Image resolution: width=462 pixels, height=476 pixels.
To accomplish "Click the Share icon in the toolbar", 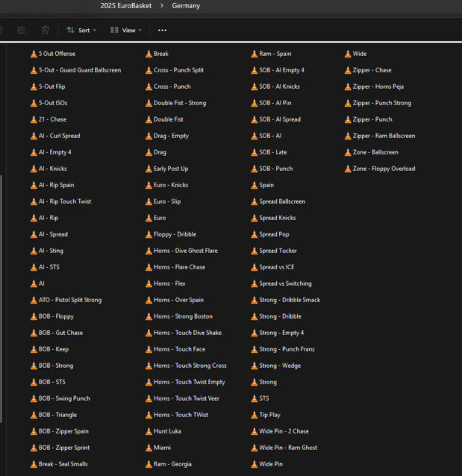I will (21, 30).
